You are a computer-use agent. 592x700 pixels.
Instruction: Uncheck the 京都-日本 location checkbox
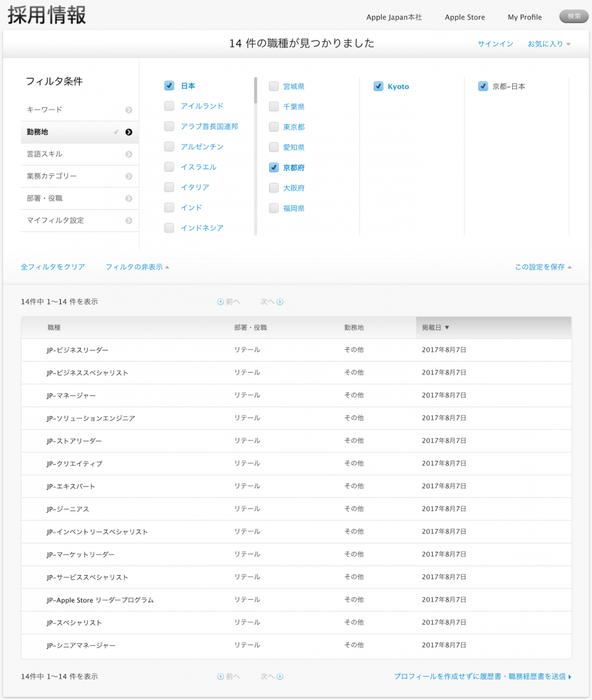tap(483, 86)
